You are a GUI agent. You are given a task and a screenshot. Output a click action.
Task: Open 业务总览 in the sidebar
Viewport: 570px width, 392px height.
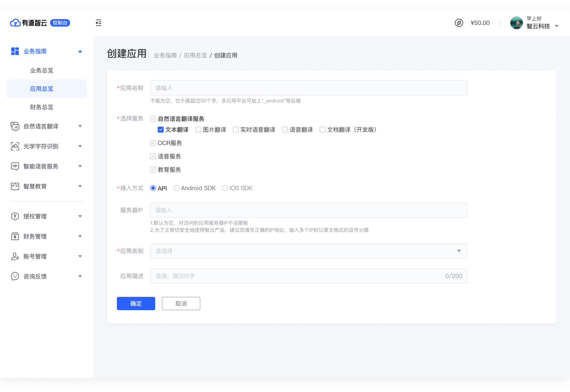[x=42, y=70]
